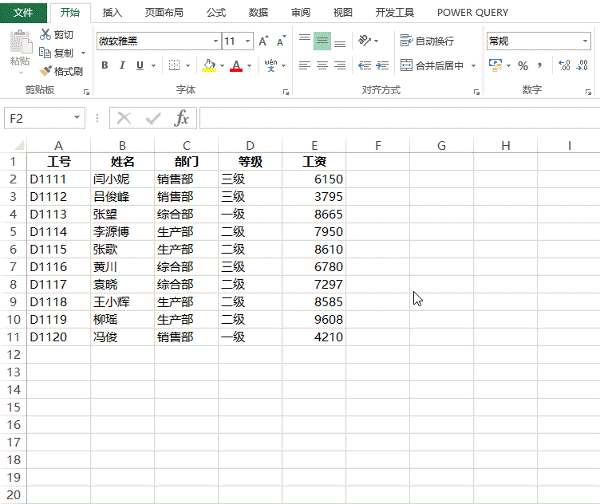This screenshot has height=504, width=600.
Task: Select cell containing 李源博
Action: (x=122, y=232)
